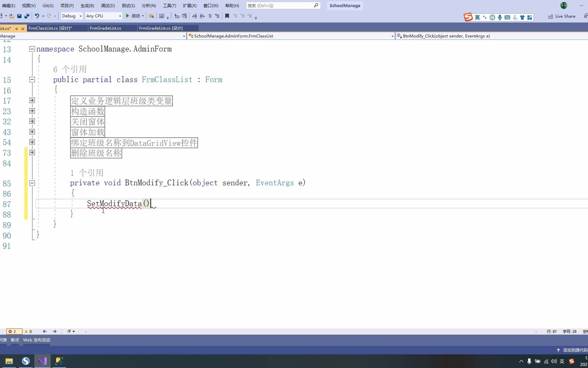This screenshot has height=368, width=588.
Task: Open the Web 发布活动 panel
Action: 36,340
